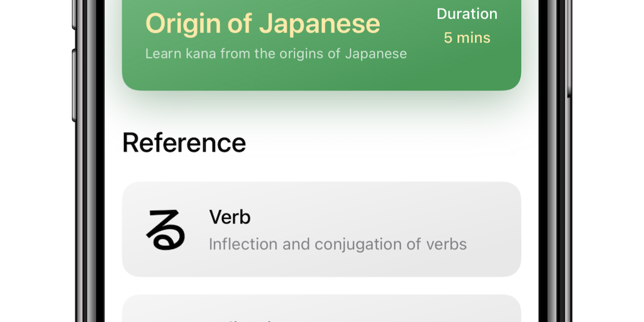Tap the る hiragana icon
This screenshot has height=322, width=644.
pos(165,230)
